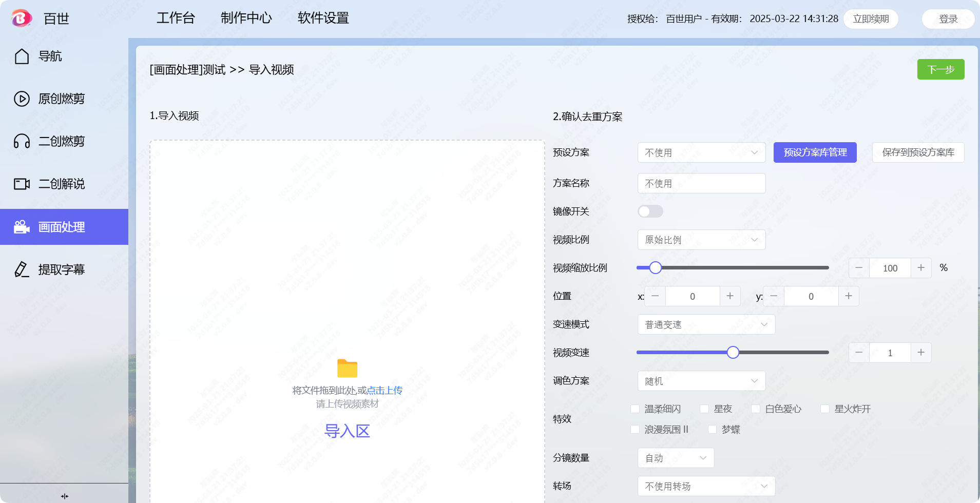The image size is (980, 503).
Task: Click the 预设方案库管理 button
Action: click(815, 152)
